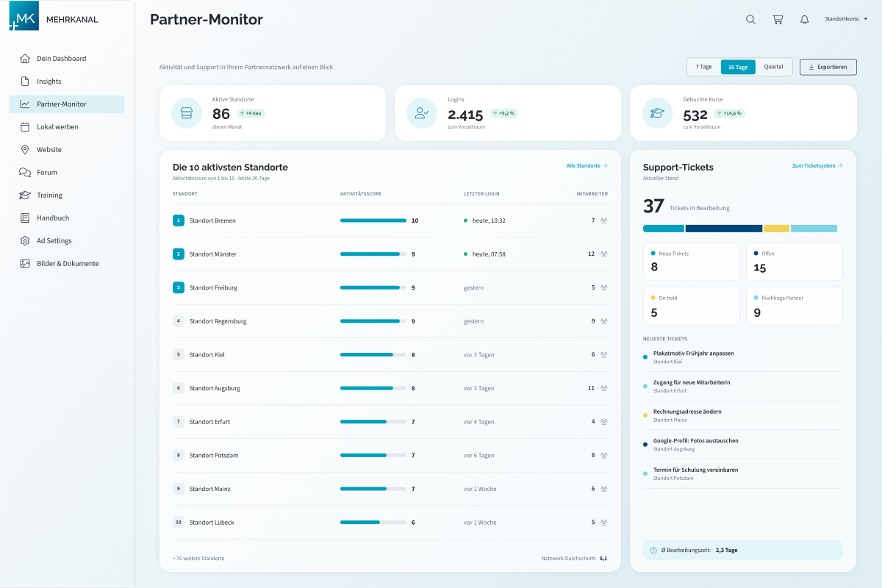Click rank badge 3 for Standort Freiburg
882x588 pixels.
coord(179,287)
